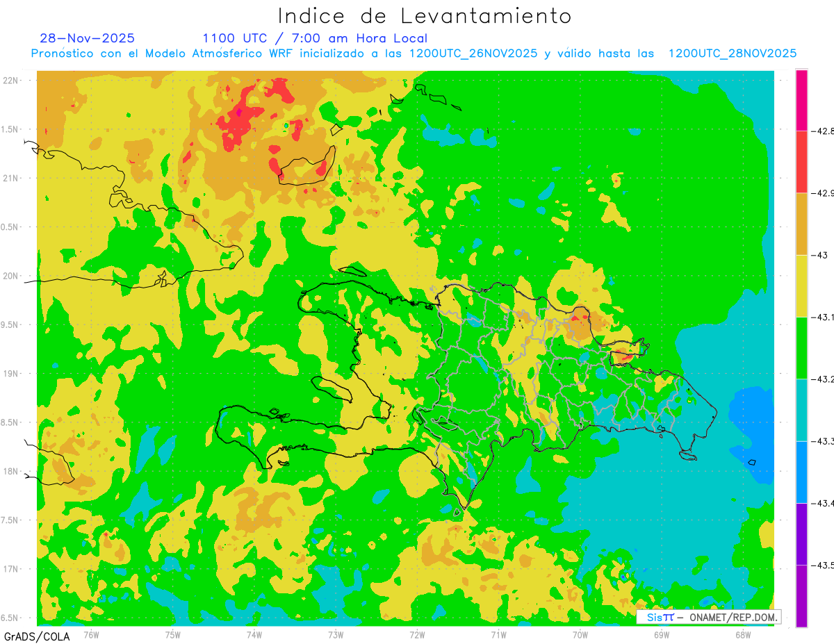Screen dimensions: 834x644
Task: Click the latitude label "19N"
Action: click(10, 373)
